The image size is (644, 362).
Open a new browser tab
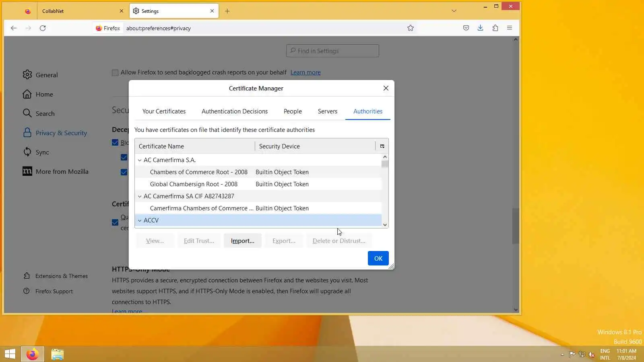tap(227, 11)
